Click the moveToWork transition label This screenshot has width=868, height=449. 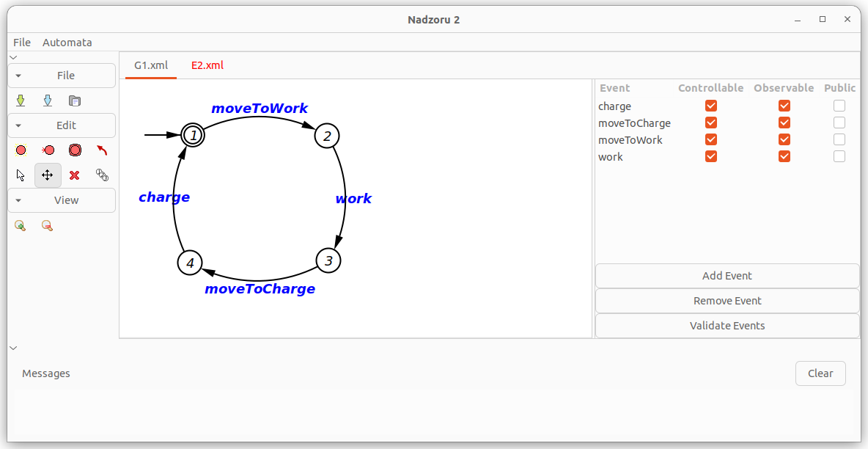(260, 108)
